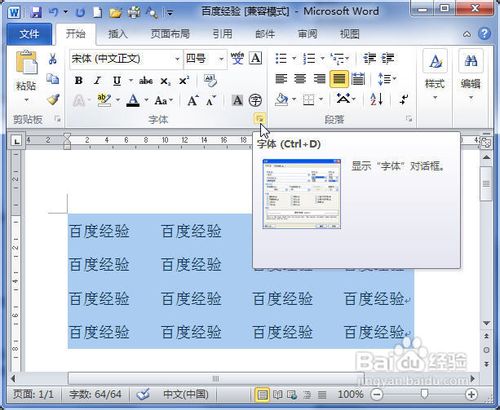
Task: Open line spacing options dropdown
Action: [387, 79]
